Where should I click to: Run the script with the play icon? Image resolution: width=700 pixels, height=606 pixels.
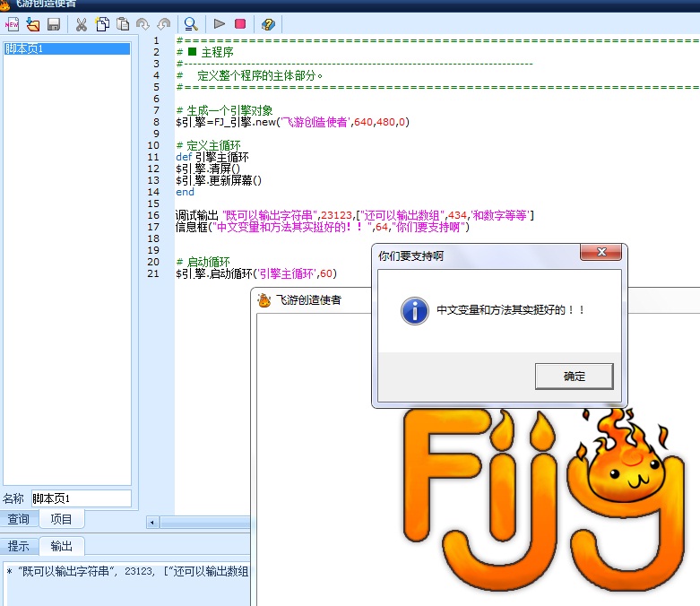tap(220, 23)
